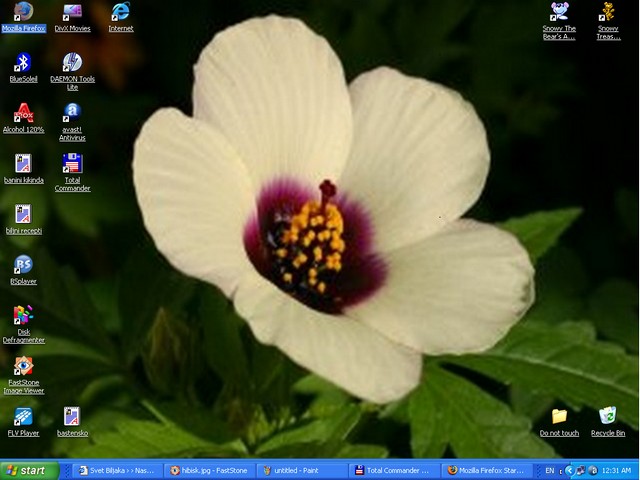This screenshot has width=640, height=480.
Task: Open the Total Commander desktop shortcut
Action: 72,164
